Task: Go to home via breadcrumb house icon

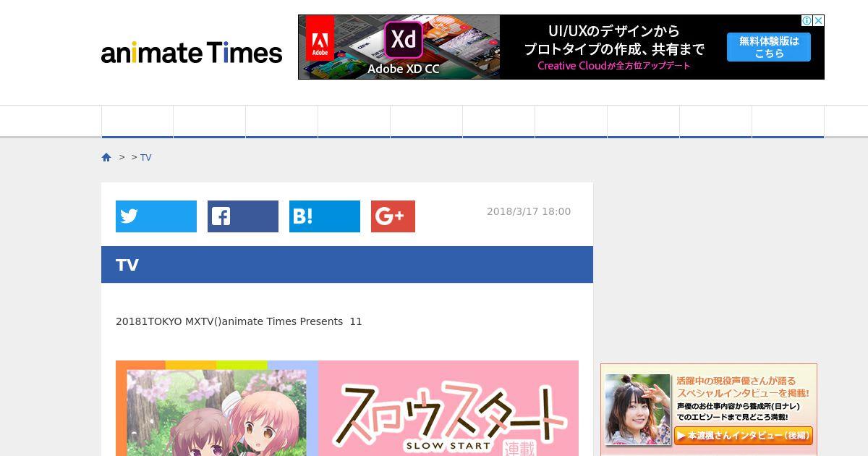Action: point(106,158)
